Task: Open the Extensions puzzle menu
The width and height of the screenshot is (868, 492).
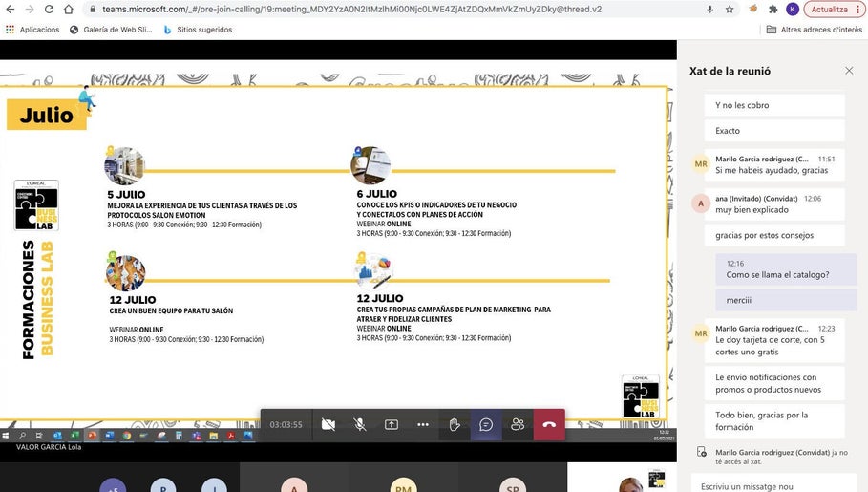Action: [x=773, y=10]
